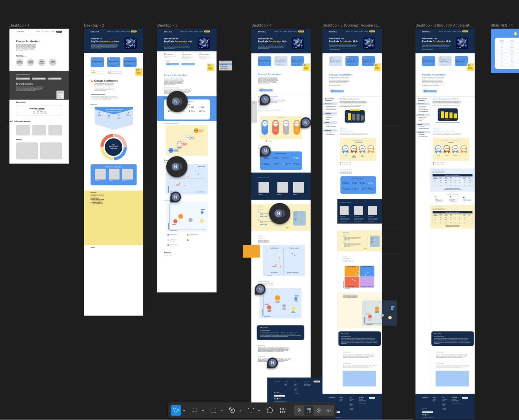519x420 pixels.
Task: Open frame tool options chevron
Action: (203, 411)
